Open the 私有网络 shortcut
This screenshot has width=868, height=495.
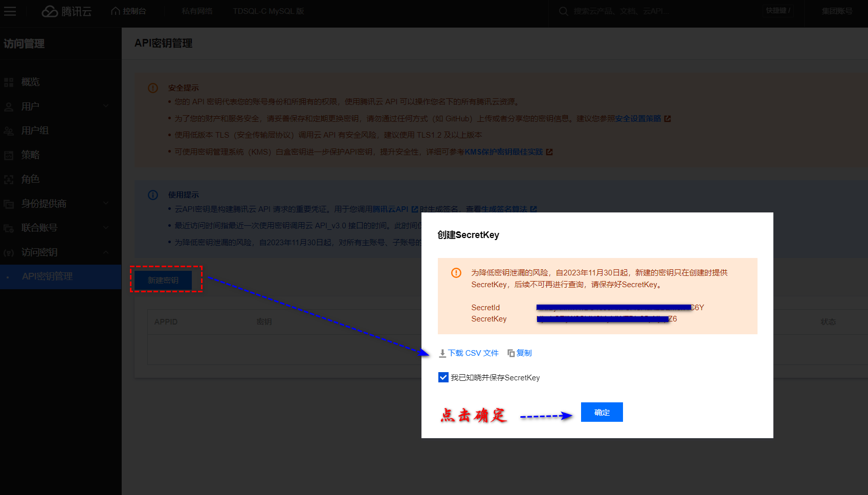pyautogui.click(x=197, y=11)
